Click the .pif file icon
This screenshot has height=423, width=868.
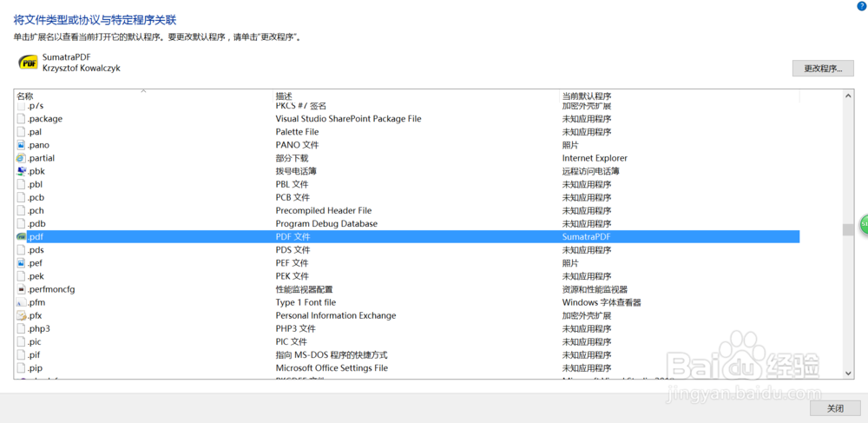click(x=21, y=355)
